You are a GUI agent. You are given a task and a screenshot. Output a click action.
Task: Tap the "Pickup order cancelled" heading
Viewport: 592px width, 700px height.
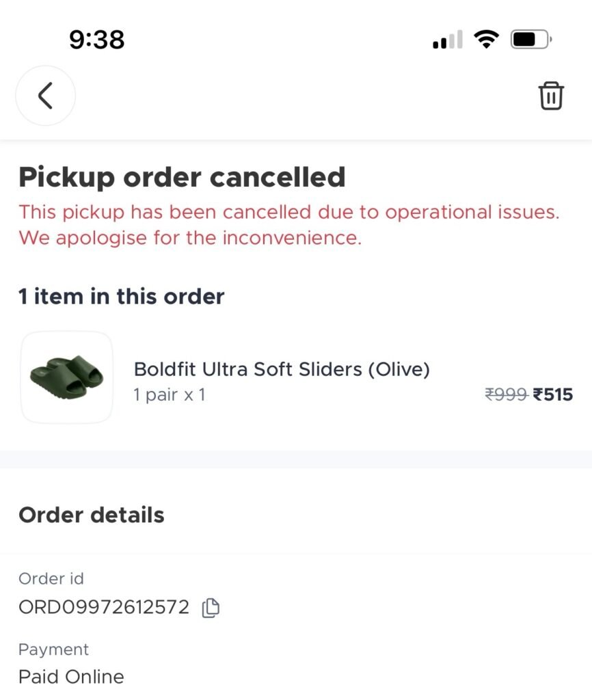[182, 177]
